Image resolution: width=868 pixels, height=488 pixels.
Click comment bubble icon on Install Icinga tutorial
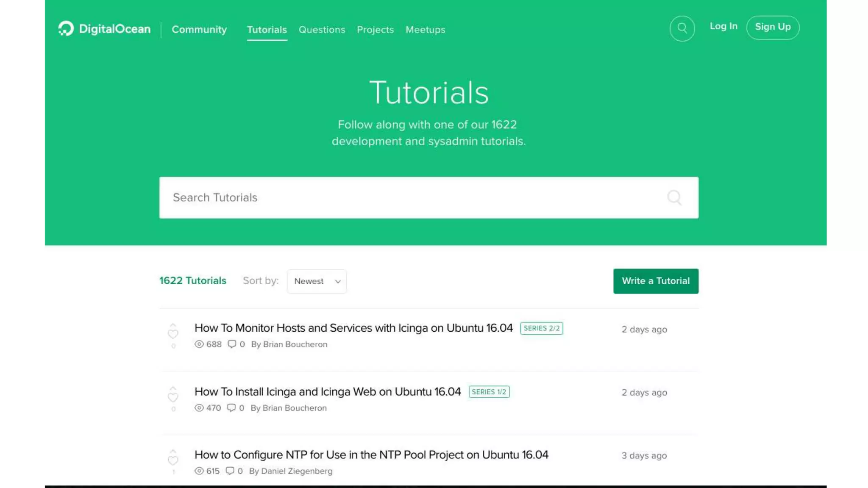click(231, 408)
